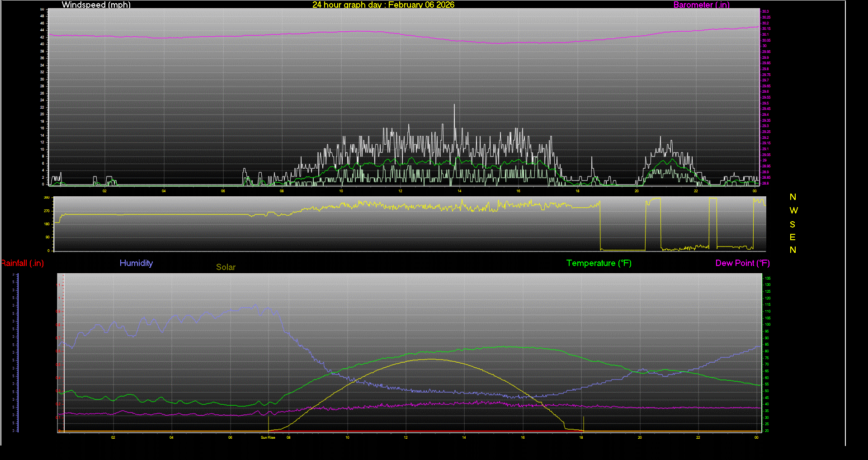Image resolution: width=868 pixels, height=460 pixels.
Task: Toggle the Humidity legend label
Action: (x=136, y=263)
